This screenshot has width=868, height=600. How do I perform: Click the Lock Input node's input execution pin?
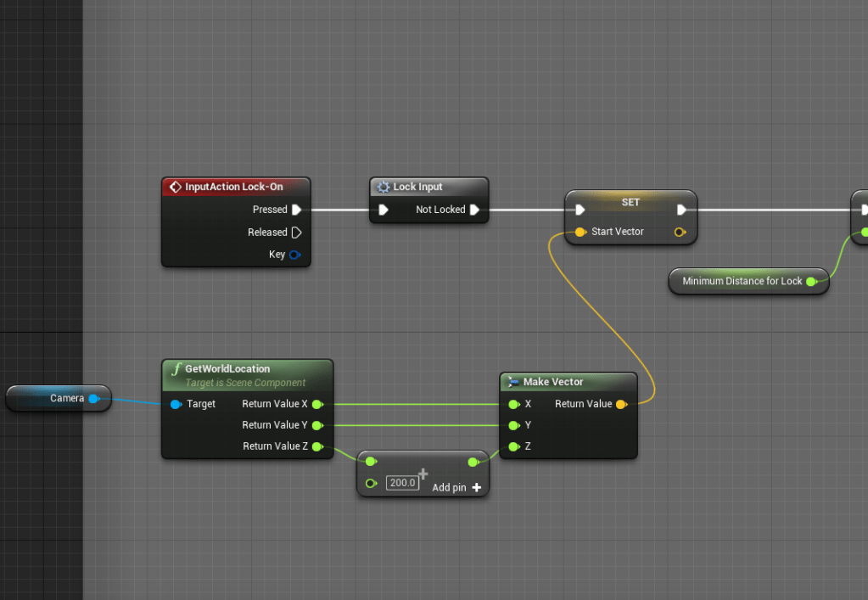pyautogui.click(x=384, y=210)
